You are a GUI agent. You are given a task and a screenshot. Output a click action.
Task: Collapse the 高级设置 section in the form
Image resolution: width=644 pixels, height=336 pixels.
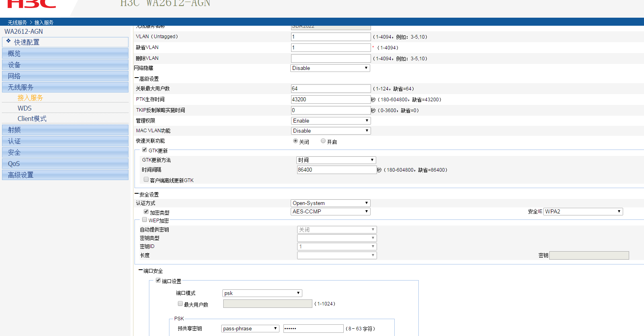(x=137, y=78)
